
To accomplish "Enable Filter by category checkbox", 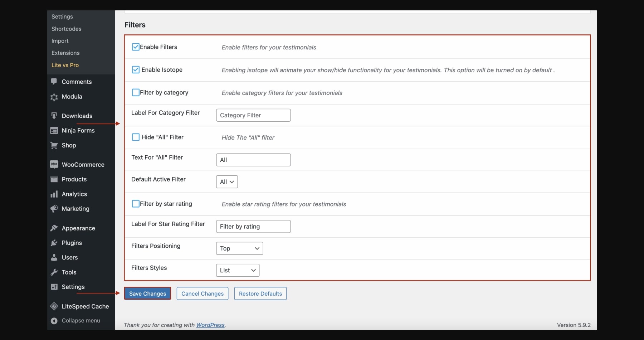I will pyautogui.click(x=136, y=92).
